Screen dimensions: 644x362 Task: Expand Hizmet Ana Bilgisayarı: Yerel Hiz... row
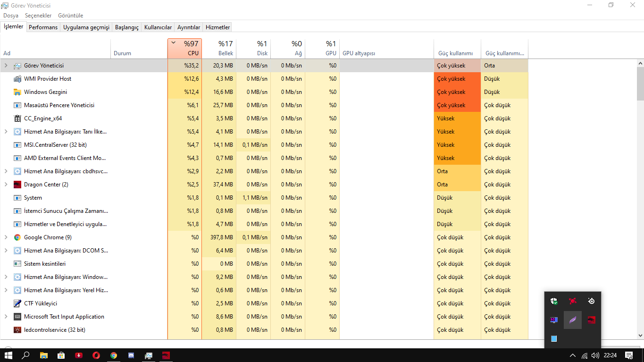(x=6, y=290)
